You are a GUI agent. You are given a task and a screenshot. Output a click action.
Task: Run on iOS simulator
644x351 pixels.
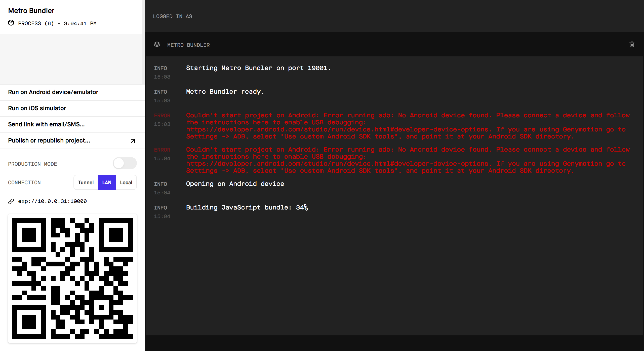(x=37, y=108)
